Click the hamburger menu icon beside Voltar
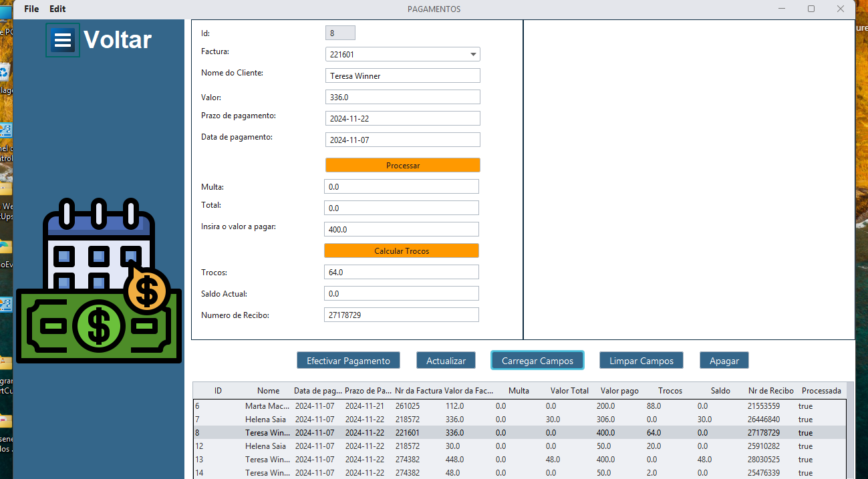The width and height of the screenshot is (868, 479). [x=63, y=40]
